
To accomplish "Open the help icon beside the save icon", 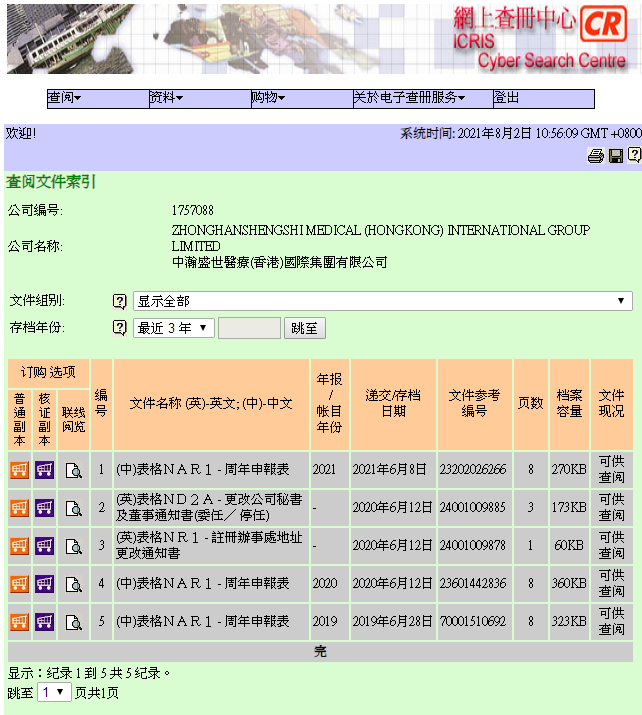I will tap(634, 155).
